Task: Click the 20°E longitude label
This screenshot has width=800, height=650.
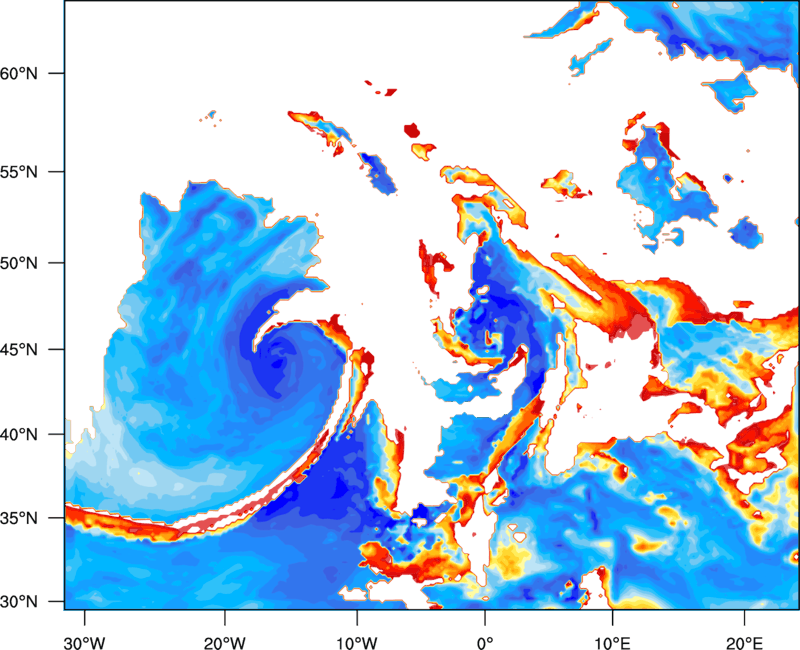Action: click(x=744, y=643)
